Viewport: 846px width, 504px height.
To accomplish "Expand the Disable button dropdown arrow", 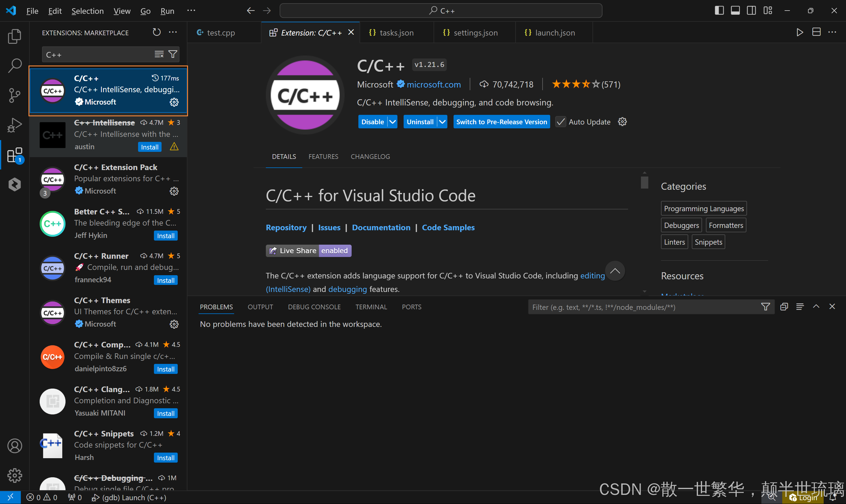I will coord(392,122).
